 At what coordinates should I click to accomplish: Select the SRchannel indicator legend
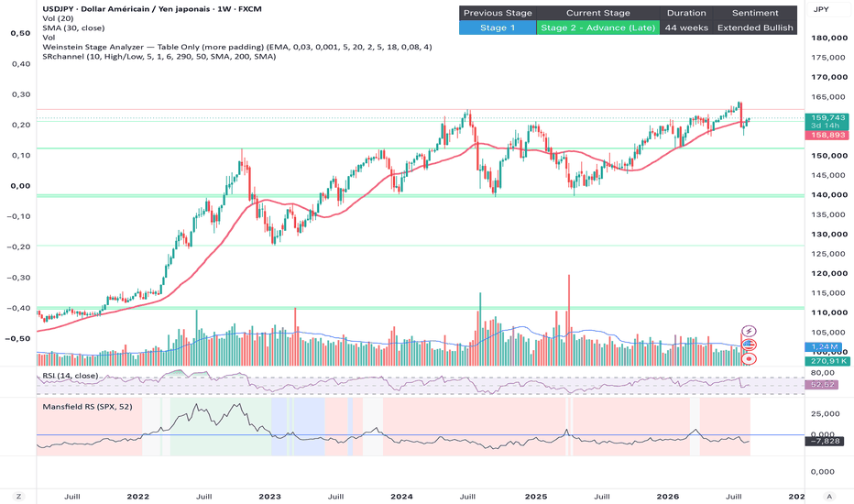(159, 56)
